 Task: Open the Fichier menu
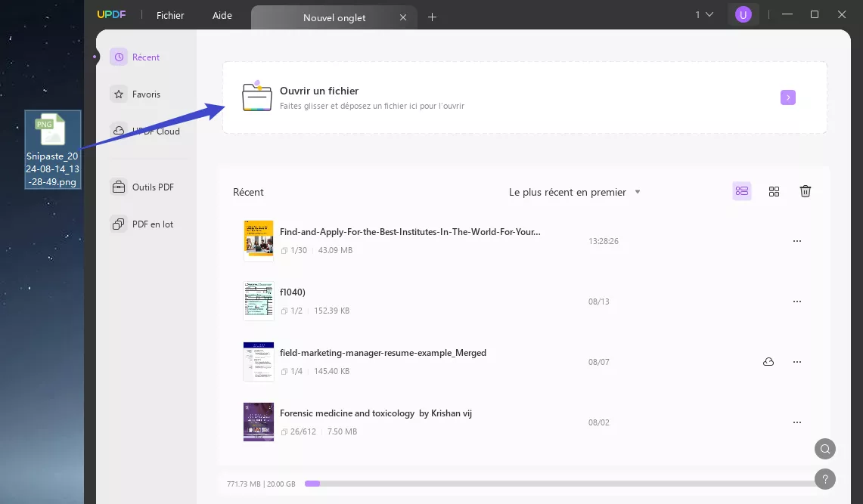point(170,14)
